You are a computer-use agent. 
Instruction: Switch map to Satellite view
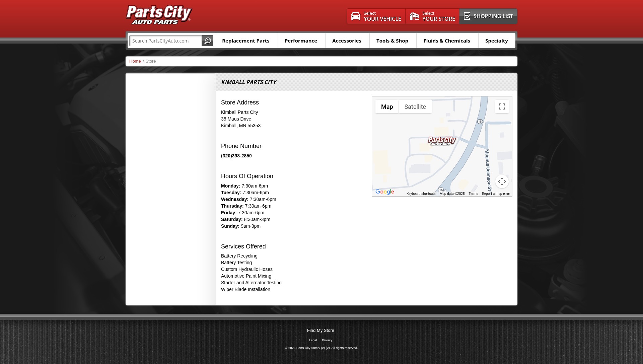tap(415, 106)
